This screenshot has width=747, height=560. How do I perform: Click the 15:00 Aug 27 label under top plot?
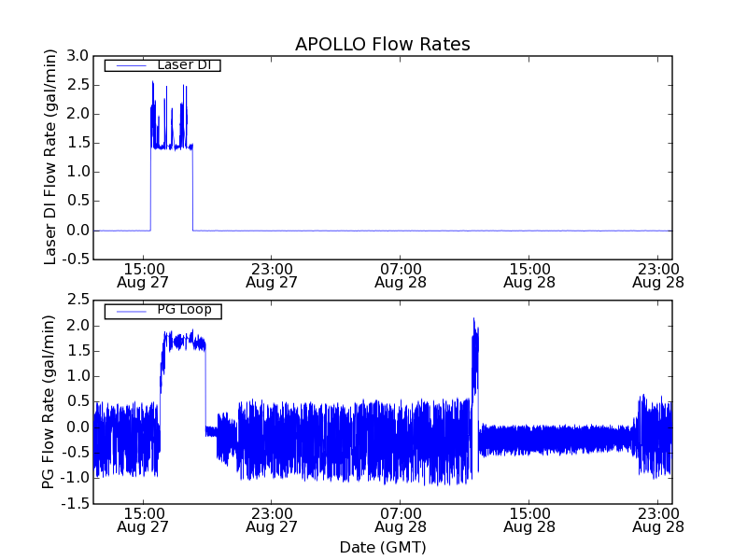[143, 275]
